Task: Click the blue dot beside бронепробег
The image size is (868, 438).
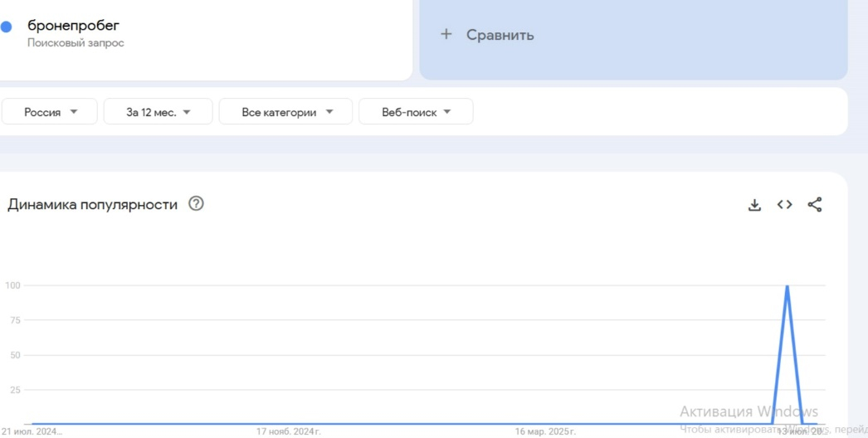Action: click(x=7, y=27)
